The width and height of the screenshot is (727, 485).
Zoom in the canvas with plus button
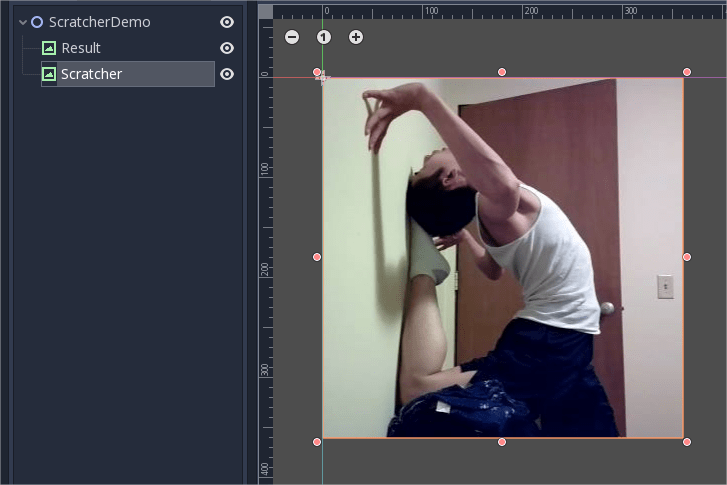point(356,37)
